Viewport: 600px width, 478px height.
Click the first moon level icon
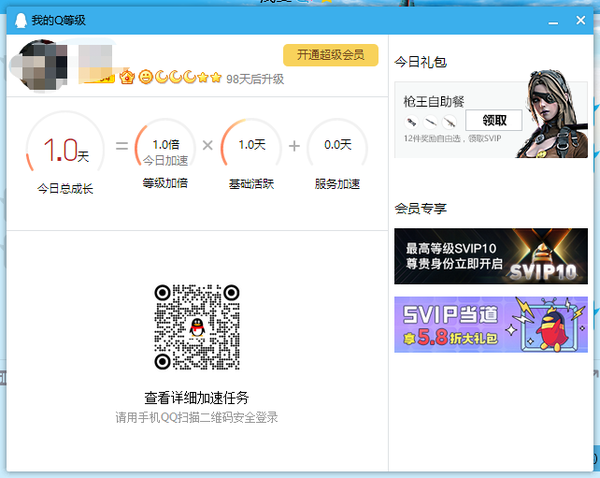[160, 77]
